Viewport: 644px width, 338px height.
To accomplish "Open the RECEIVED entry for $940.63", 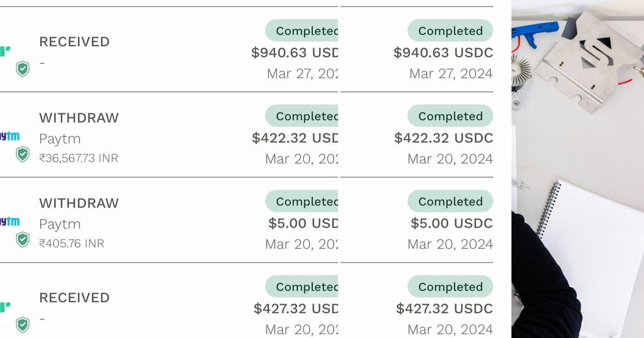I will click(74, 42).
